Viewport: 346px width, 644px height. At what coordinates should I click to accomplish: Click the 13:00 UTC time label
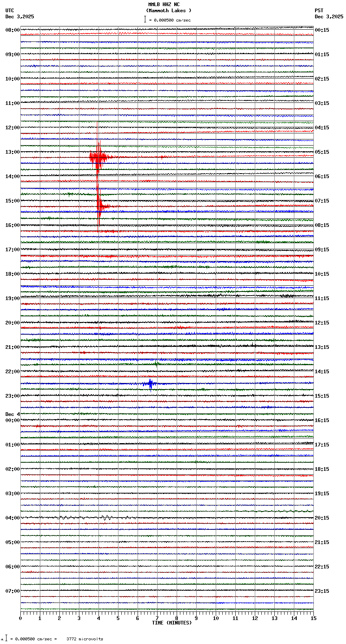[x=12, y=152]
